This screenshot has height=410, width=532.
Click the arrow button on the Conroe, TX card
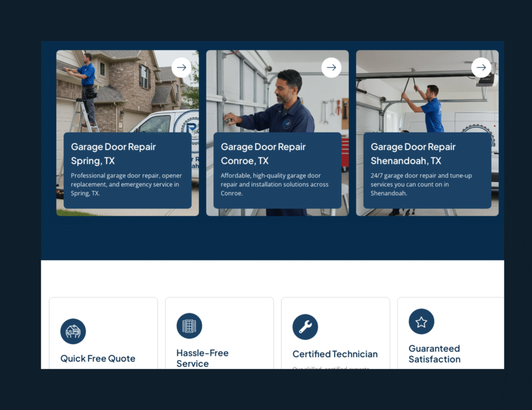pyautogui.click(x=331, y=68)
